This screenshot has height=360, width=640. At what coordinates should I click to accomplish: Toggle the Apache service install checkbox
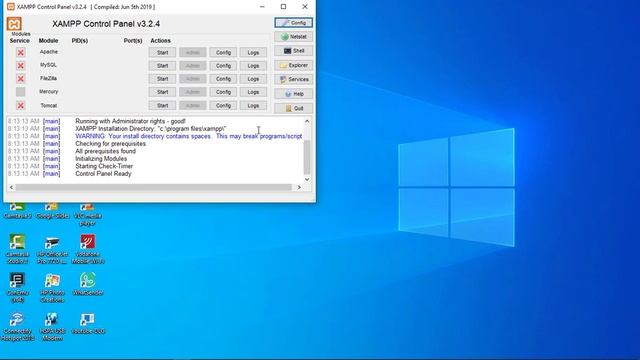point(20,52)
